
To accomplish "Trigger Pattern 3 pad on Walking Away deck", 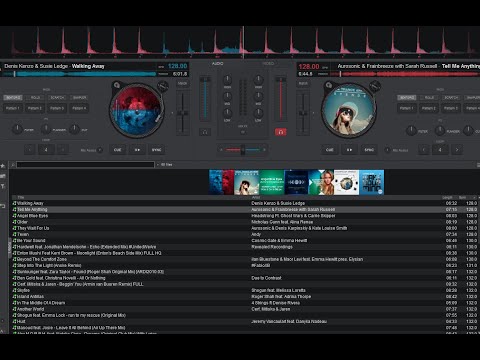I will click(57, 108).
